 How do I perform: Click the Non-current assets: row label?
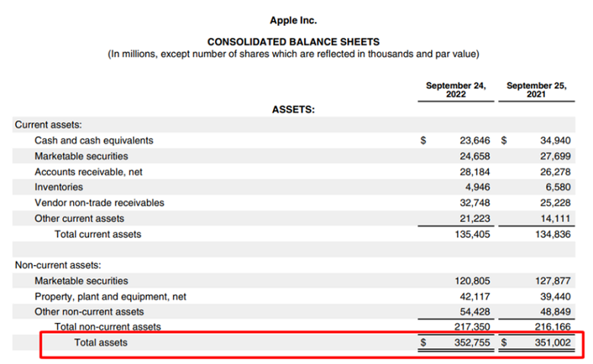pos(58,265)
